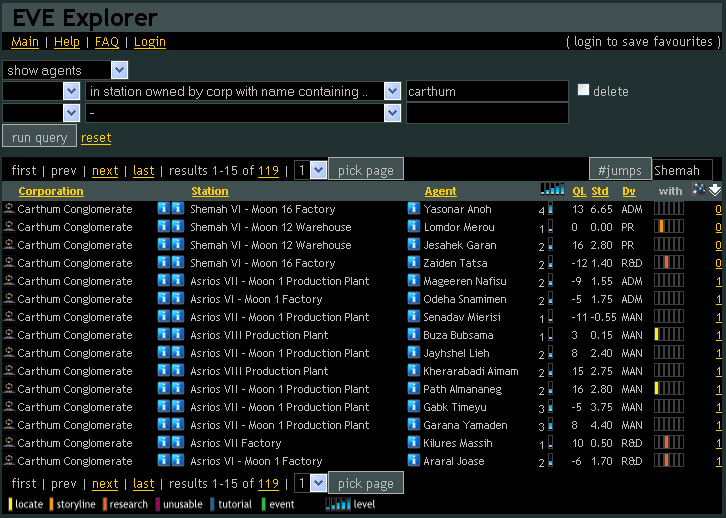The image size is (726, 518).
Task: Open bottom page number dropdown
Action: pyautogui.click(x=318, y=483)
